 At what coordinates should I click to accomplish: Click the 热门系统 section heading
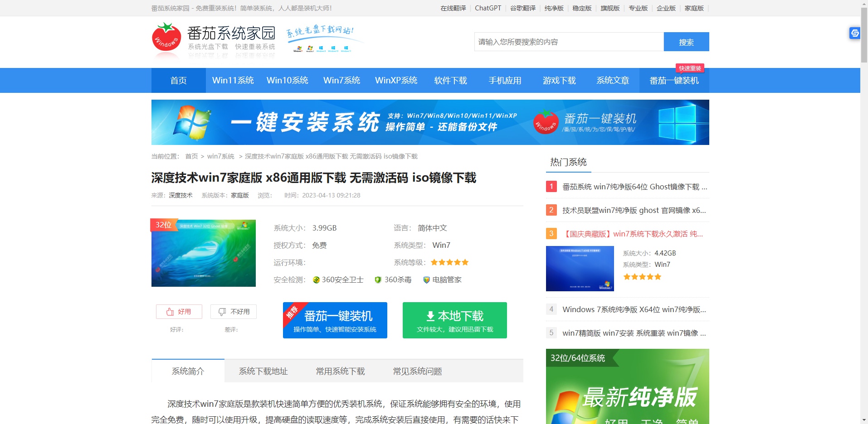coord(568,162)
